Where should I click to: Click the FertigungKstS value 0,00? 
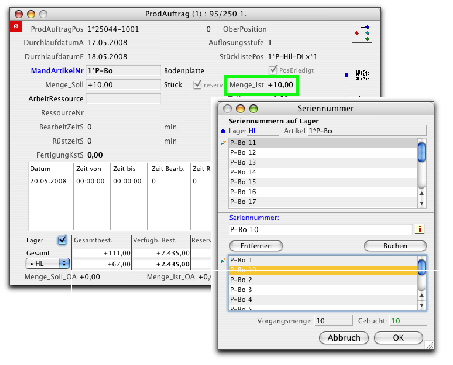point(95,155)
